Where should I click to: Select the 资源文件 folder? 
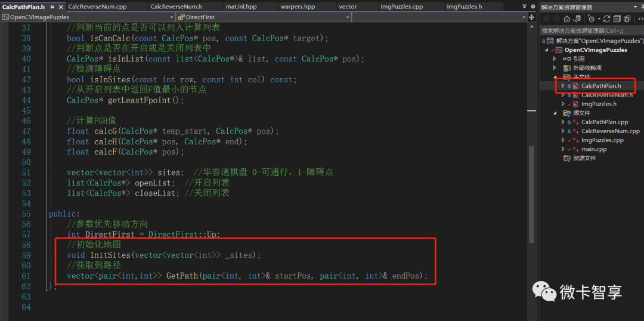pos(584,158)
